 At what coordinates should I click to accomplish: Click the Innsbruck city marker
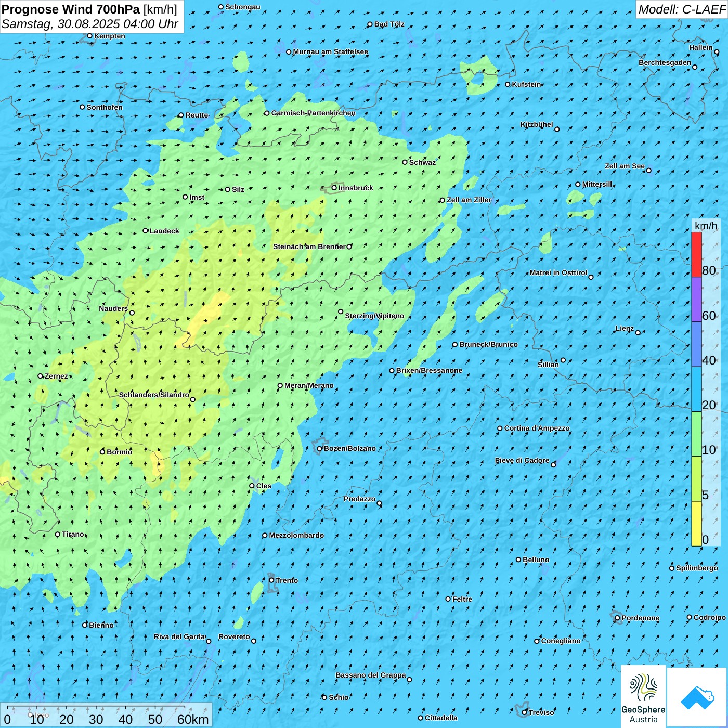(334, 188)
